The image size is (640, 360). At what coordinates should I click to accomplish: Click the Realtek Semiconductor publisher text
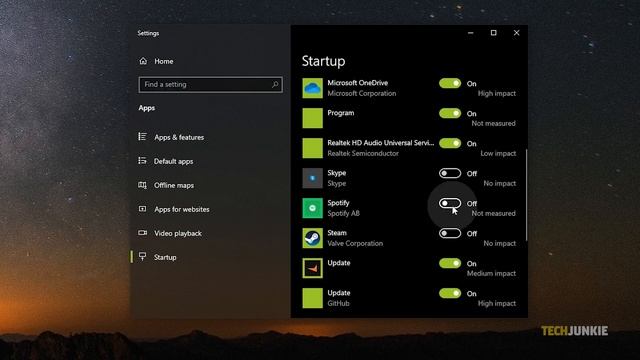pyautogui.click(x=363, y=153)
